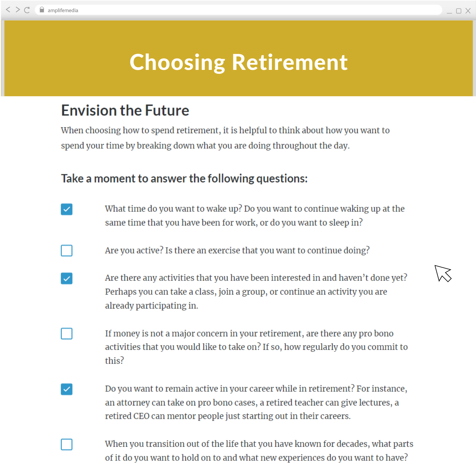Click the Take a moment subheading
Image resolution: width=476 pixels, height=476 pixels.
point(184,178)
